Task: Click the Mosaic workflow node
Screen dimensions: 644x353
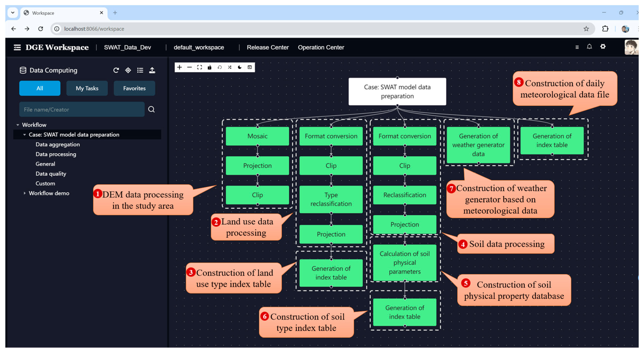Action: 257,136
